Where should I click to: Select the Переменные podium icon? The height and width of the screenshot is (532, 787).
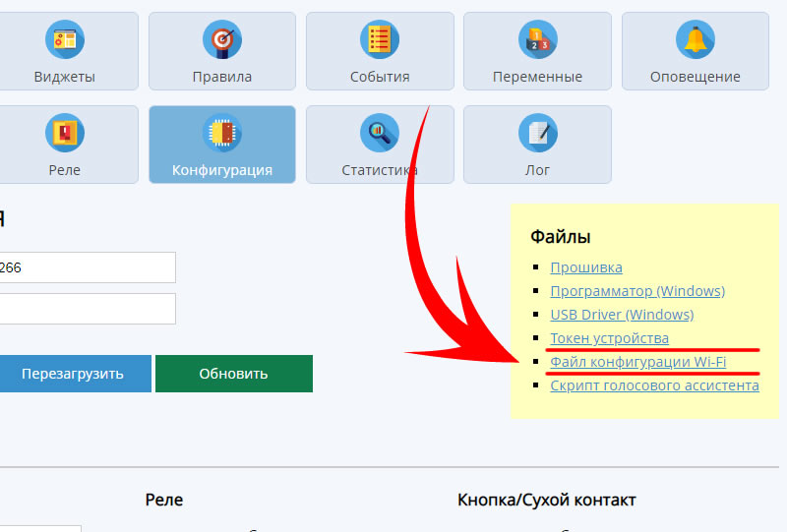tap(537, 39)
